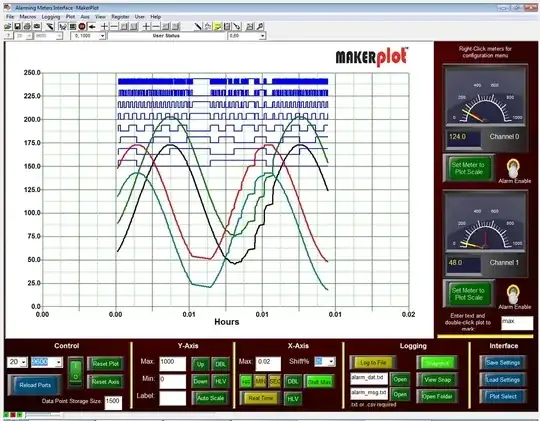Click the first plus toolbar icon
This screenshot has width=540, height=421.
[x=104, y=27]
